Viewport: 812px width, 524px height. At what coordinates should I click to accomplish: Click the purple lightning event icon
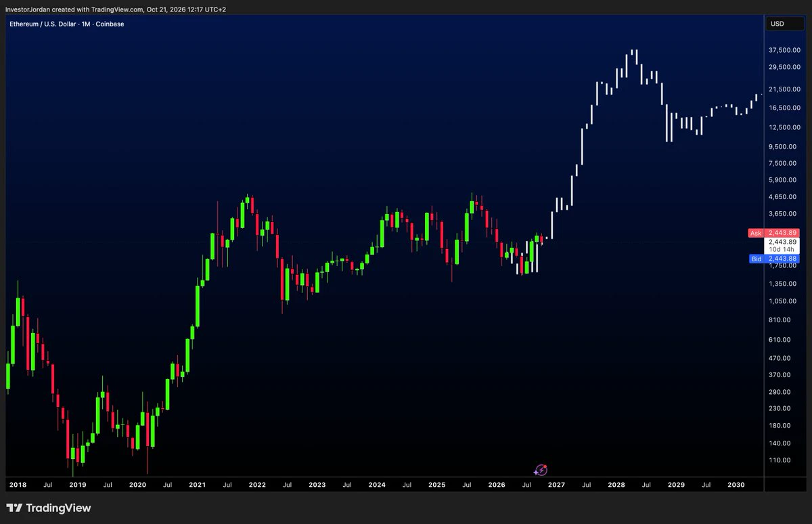coord(541,470)
